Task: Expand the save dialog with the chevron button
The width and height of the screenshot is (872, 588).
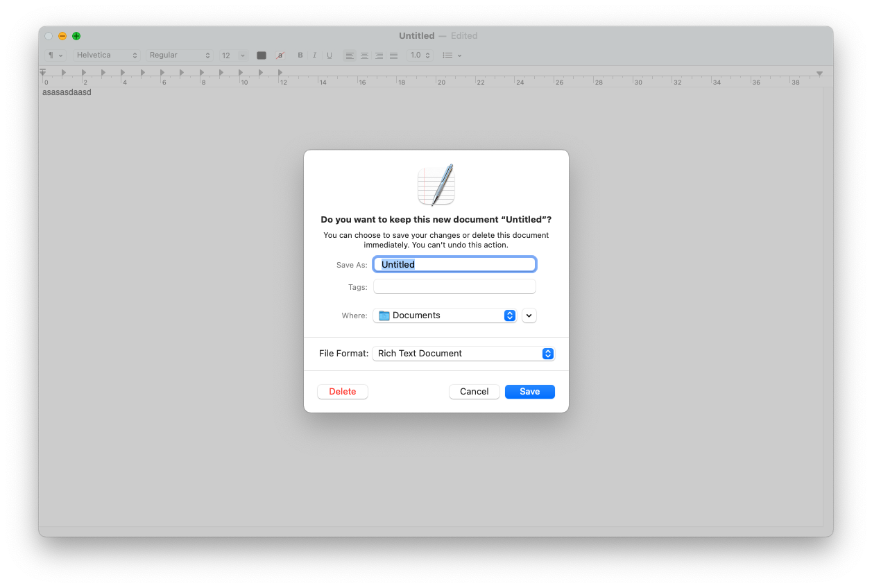Action: click(529, 315)
